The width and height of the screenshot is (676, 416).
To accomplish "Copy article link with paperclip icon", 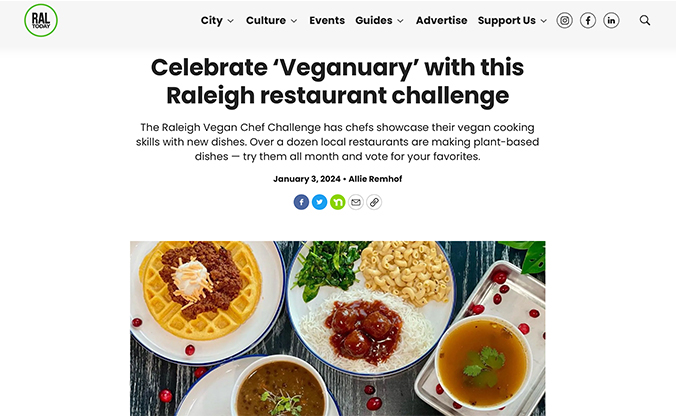I will [374, 202].
